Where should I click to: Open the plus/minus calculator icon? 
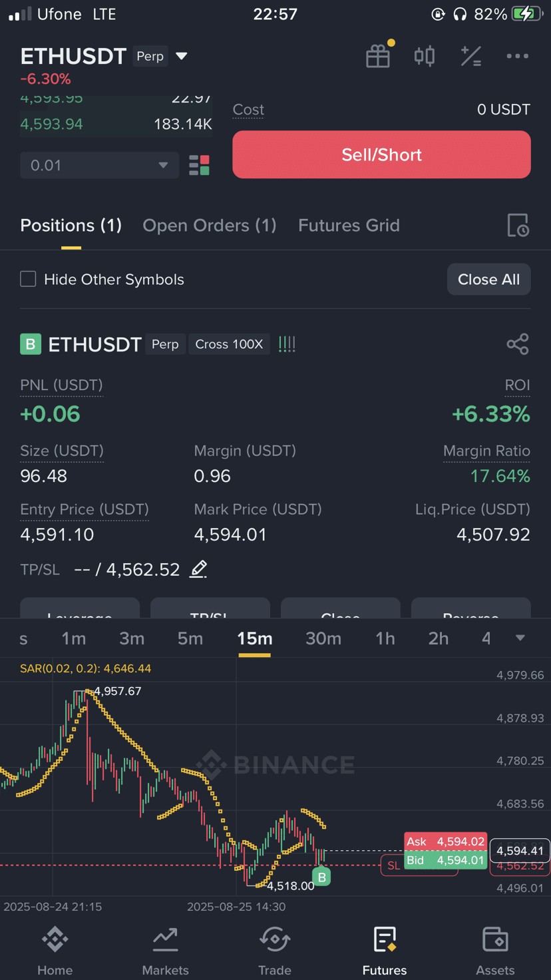tap(471, 56)
